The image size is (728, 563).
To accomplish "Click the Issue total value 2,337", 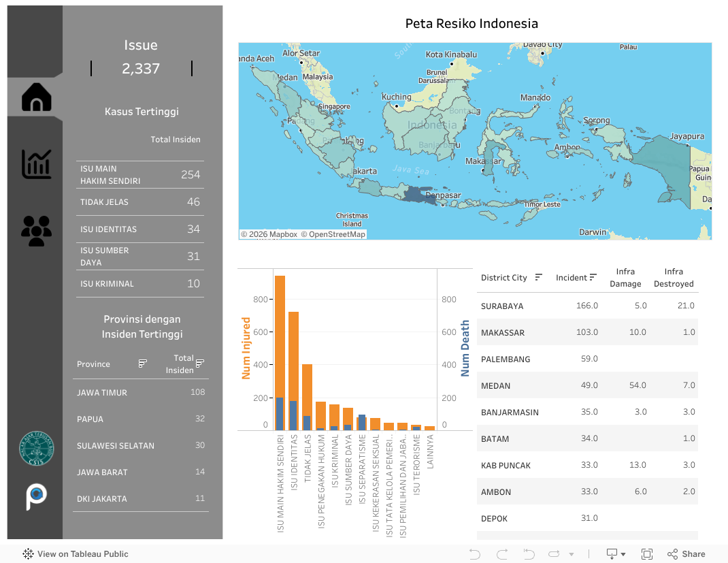I will (141, 69).
